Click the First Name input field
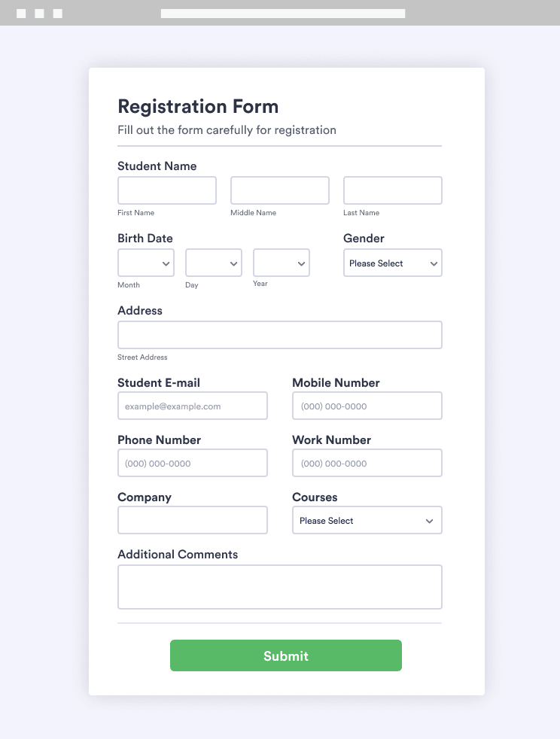This screenshot has height=739, width=560. tap(166, 190)
